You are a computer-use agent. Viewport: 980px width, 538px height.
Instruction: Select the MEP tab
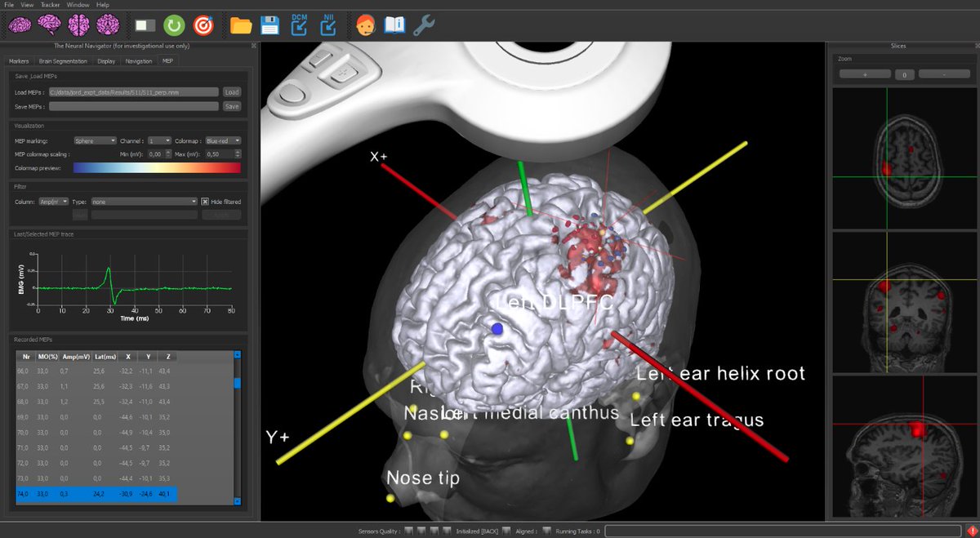[x=167, y=61]
